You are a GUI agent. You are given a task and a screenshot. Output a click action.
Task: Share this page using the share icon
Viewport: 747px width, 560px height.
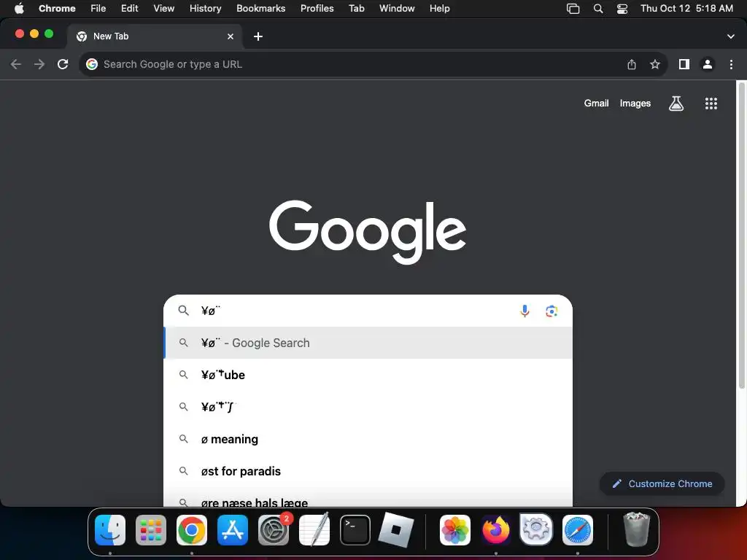pos(632,64)
